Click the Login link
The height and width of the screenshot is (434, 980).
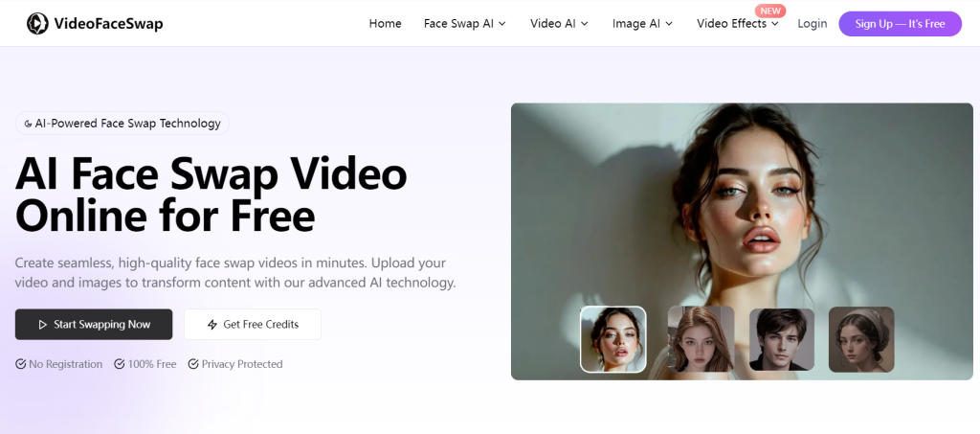click(x=812, y=24)
